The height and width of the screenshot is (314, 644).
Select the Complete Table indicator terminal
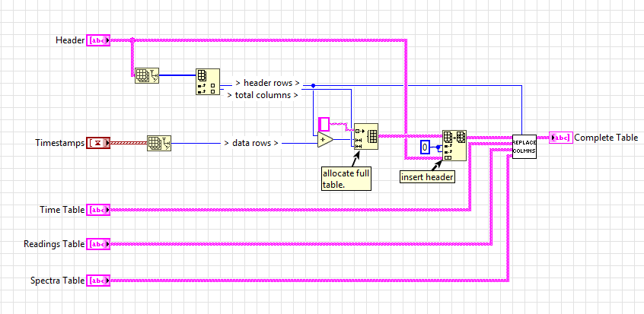pos(560,138)
